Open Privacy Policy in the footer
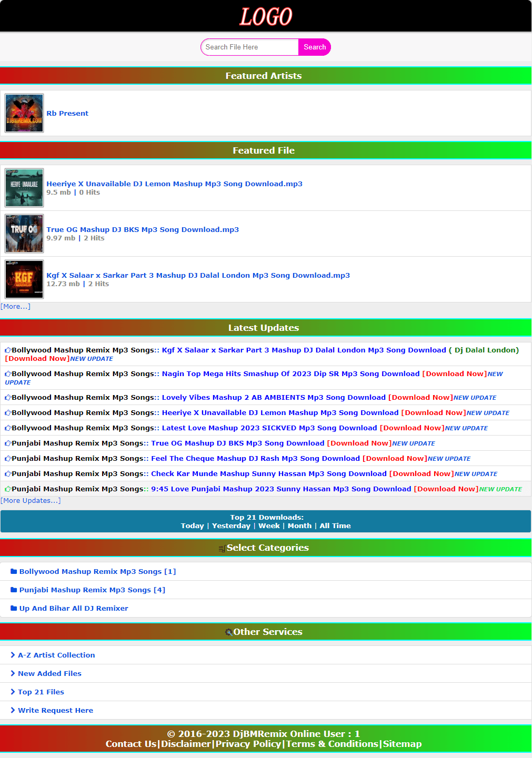 (248, 744)
